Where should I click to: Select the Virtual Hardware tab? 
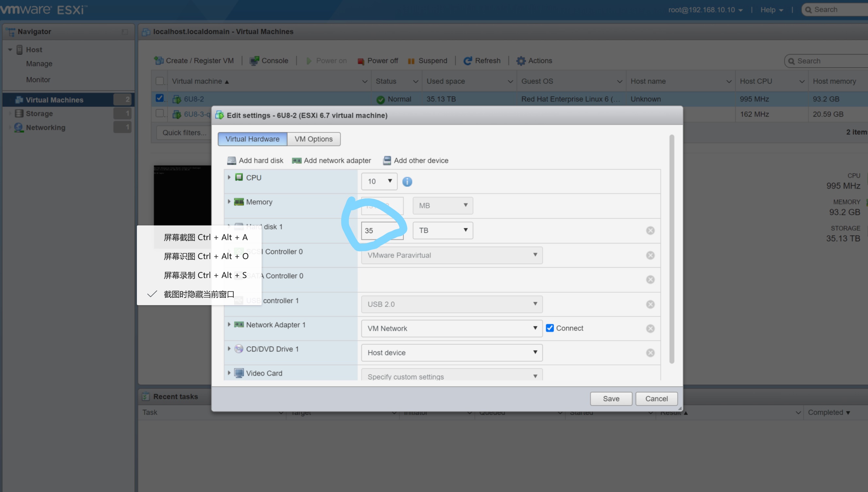click(253, 139)
